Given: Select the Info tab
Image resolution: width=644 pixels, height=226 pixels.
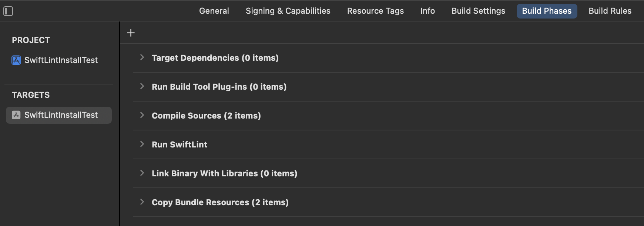Looking at the screenshot, I should [x=427, y=11].
